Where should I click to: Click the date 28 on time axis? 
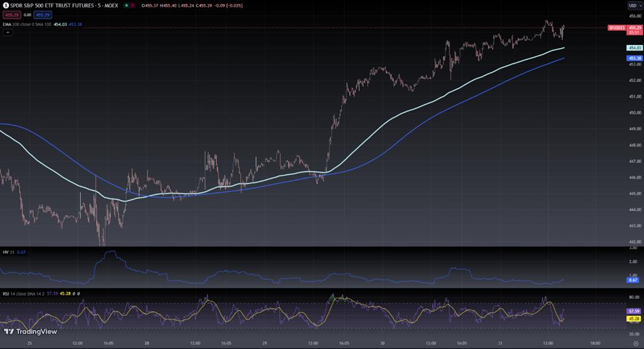(x=147, y=343)
